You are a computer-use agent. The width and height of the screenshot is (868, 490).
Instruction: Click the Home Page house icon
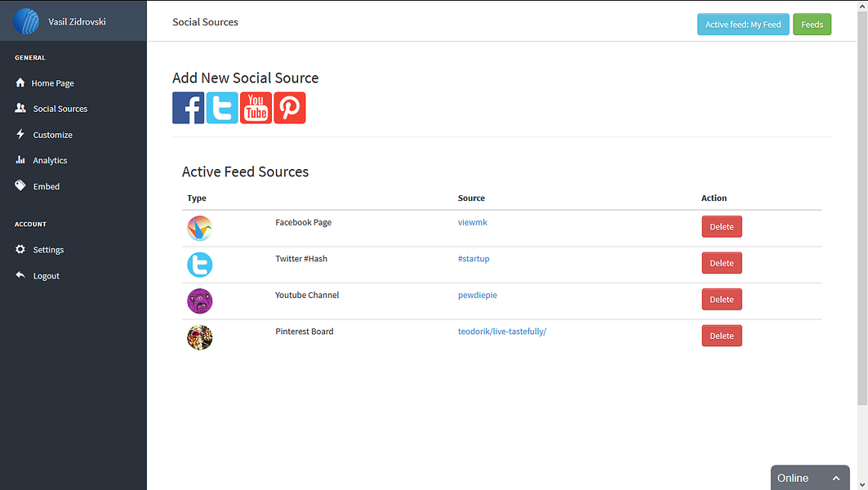[x=20, y=82]
